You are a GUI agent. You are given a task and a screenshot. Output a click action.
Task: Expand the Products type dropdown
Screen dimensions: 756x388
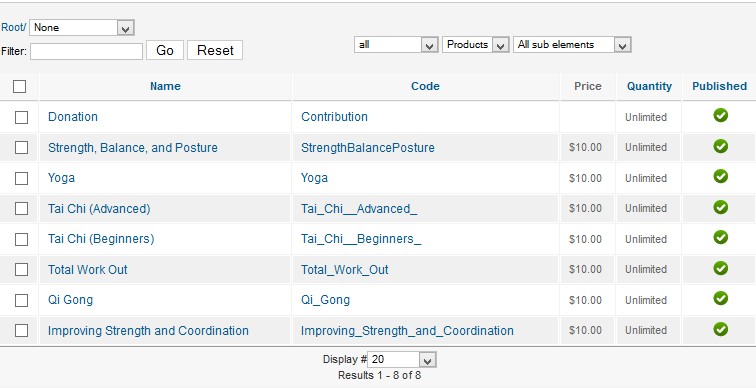(x=475, y=44)
